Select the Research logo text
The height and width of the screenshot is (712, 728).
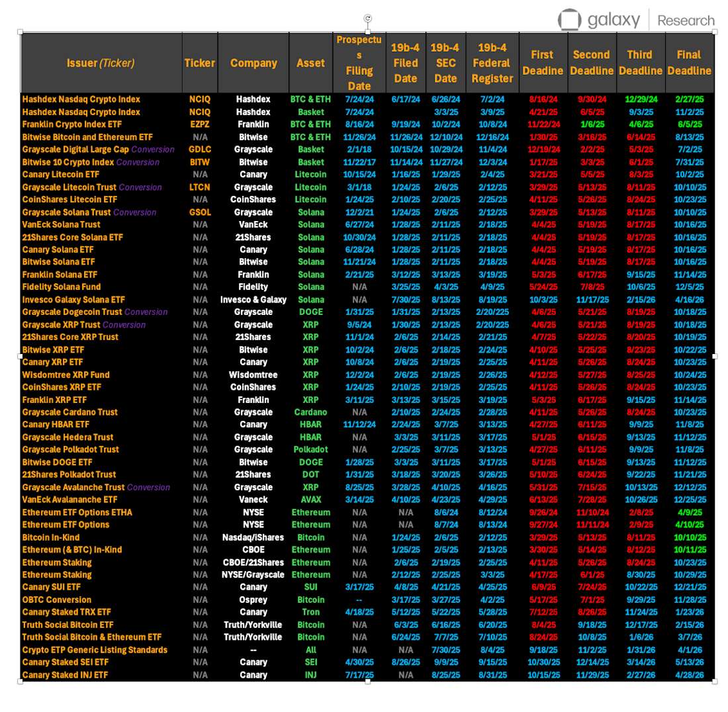(x=686, y=21)
